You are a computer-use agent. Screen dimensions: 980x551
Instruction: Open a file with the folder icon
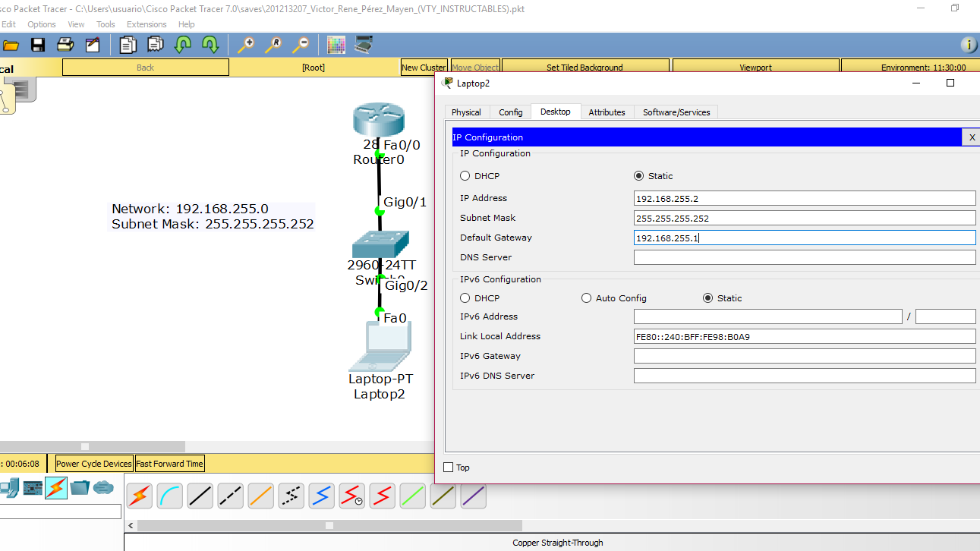[11, 45]
